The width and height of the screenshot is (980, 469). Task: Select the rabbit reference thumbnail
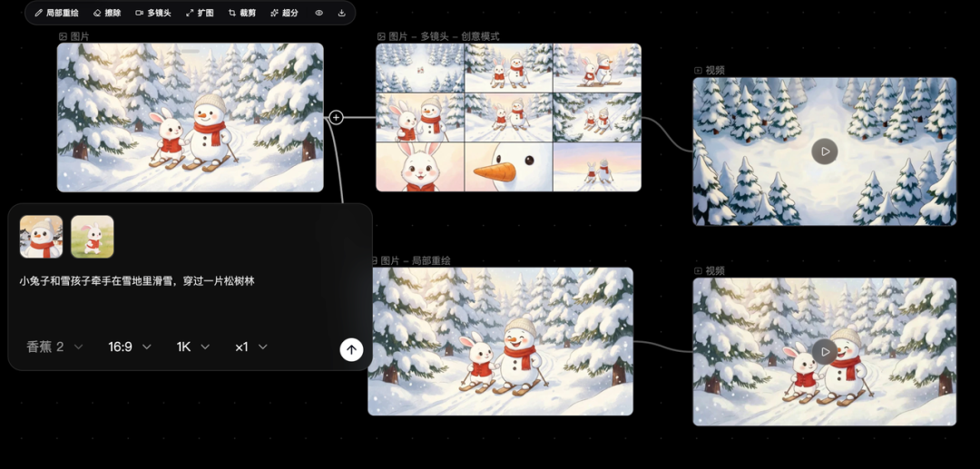pos(93,237)
